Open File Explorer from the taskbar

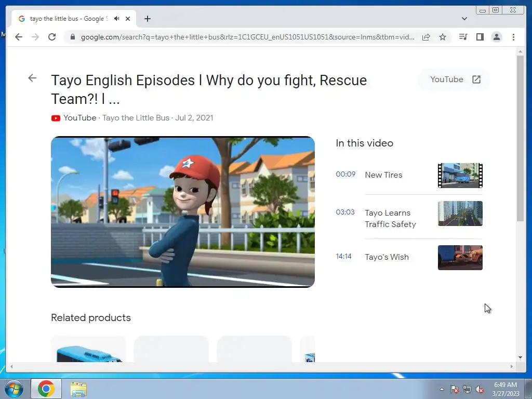[78, 389]
